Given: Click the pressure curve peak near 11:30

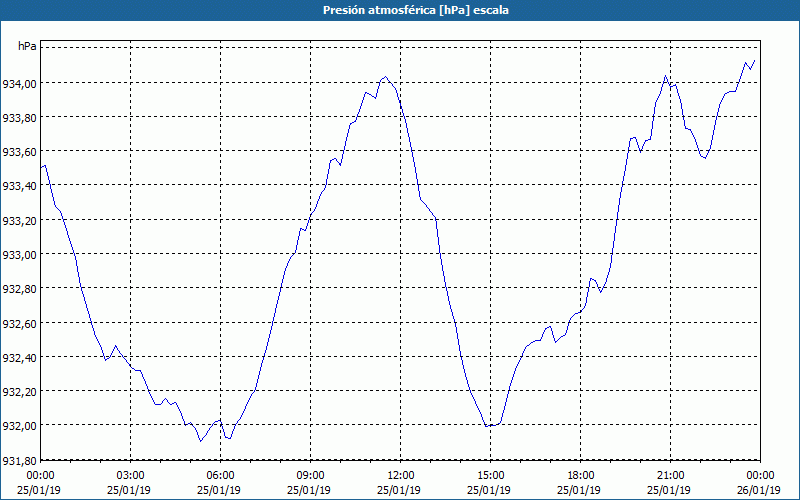Looking at the screenshot, I should 385,77.
